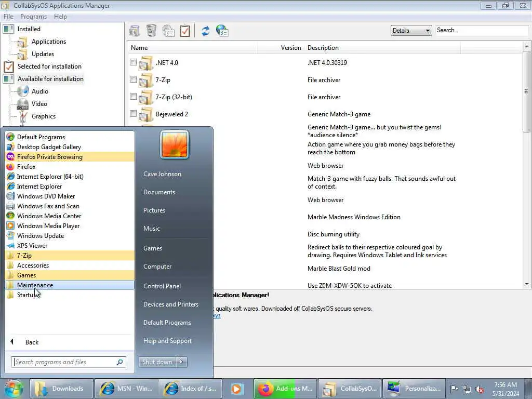Expand the 7-Zip folder in Start menu
The image size is (532, 399).
coord(70,256)
